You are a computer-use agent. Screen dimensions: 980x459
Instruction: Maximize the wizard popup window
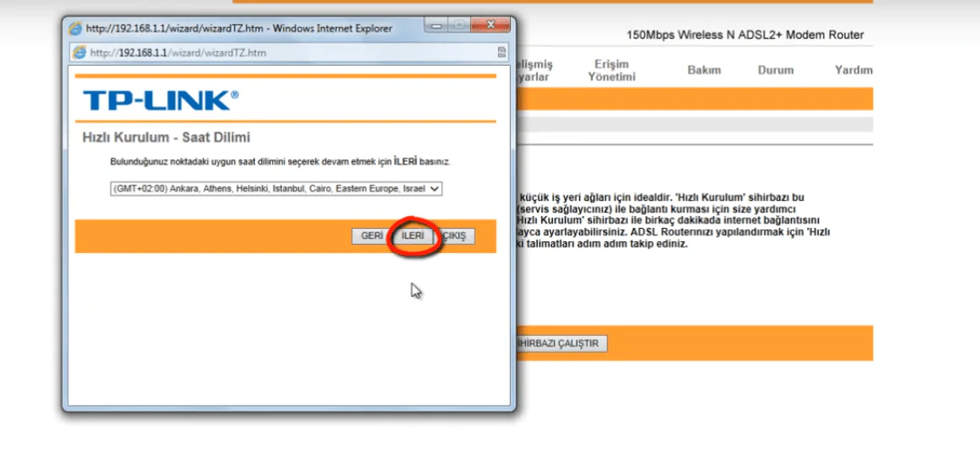pyautogui.click(x=460, y=28)
